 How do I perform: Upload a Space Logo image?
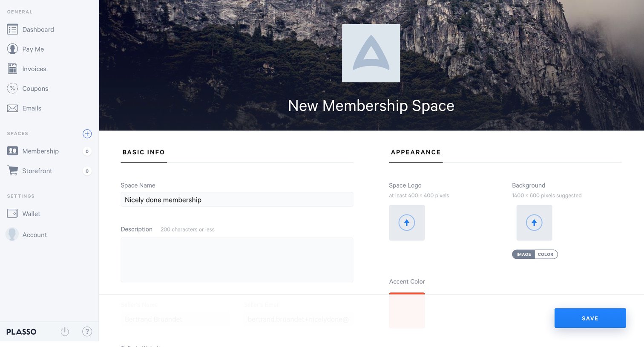[x=407, y=223]
